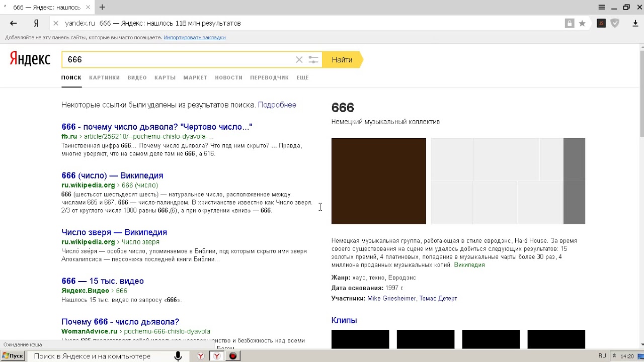
Task: Clear the search query with the X
Action: [x=299, y=60]
